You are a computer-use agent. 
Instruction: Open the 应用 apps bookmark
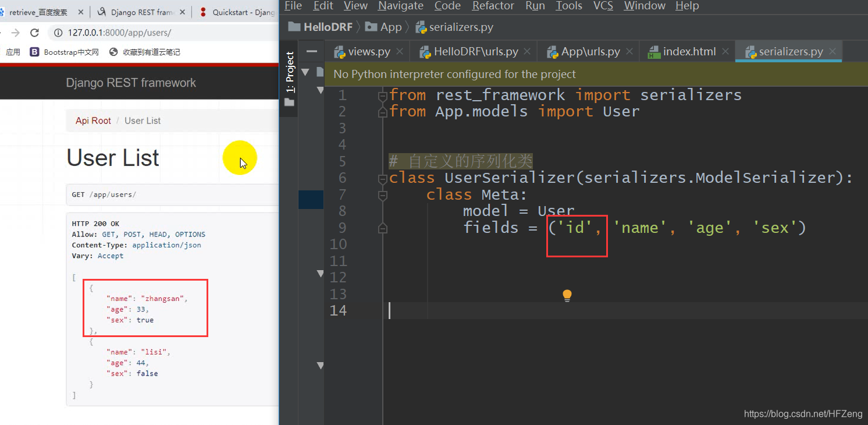12,52
